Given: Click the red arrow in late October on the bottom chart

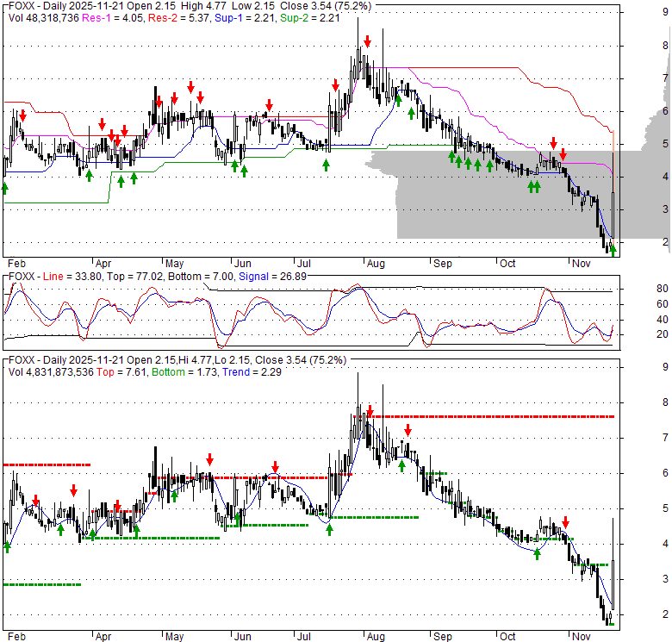Looking at the screenshot, I should pos(565,522).
